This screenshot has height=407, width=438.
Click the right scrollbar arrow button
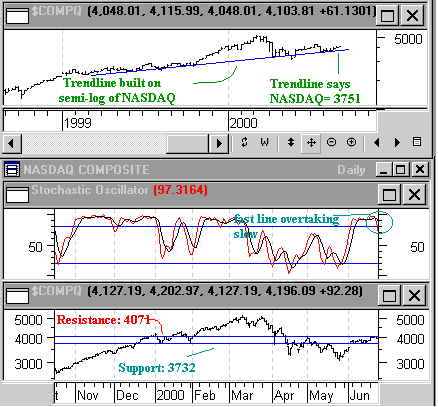[219, 144]
